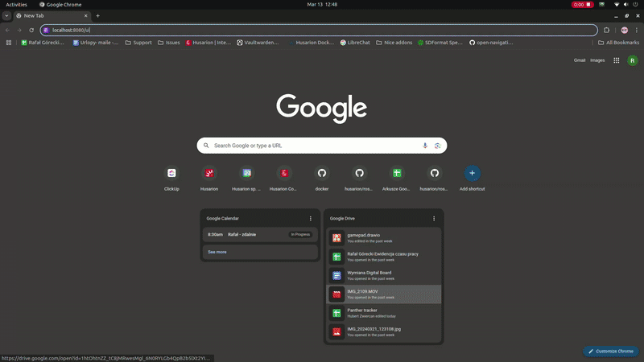Open the Husarion | Inte... bookmark
644x362 pixels.
[x=208, y=43]
